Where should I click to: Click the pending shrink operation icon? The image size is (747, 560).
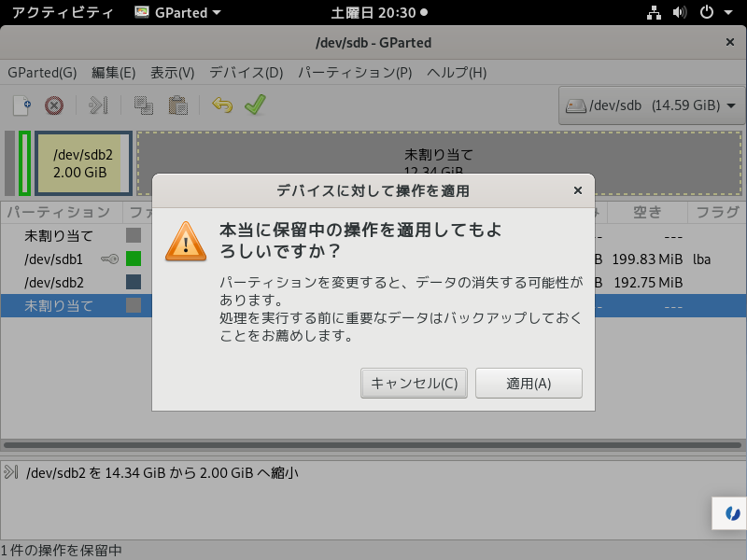click(10, 472)
